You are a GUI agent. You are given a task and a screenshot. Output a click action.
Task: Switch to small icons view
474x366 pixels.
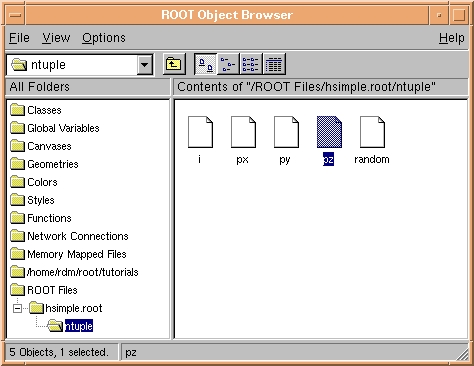228,64
